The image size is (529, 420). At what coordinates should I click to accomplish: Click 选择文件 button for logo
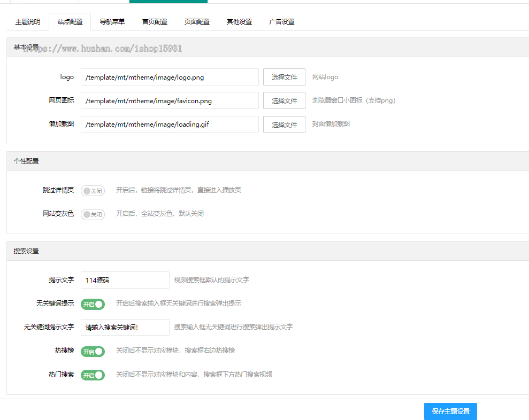(284, 77)
